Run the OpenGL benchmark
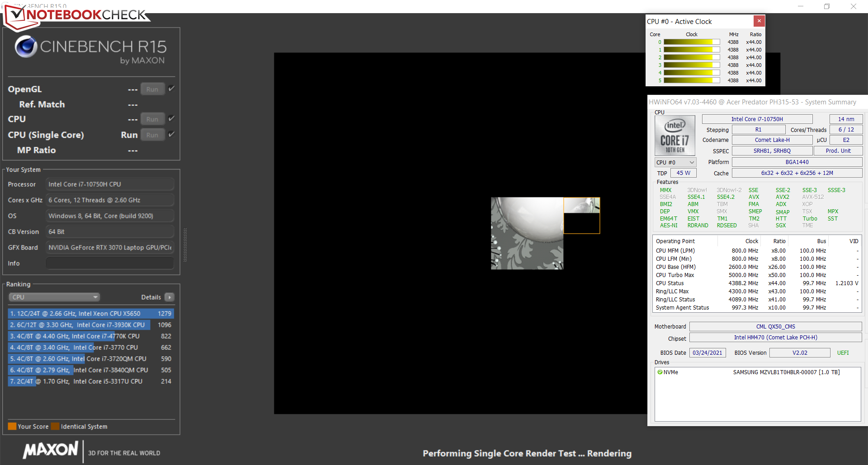 coord(152,89)
